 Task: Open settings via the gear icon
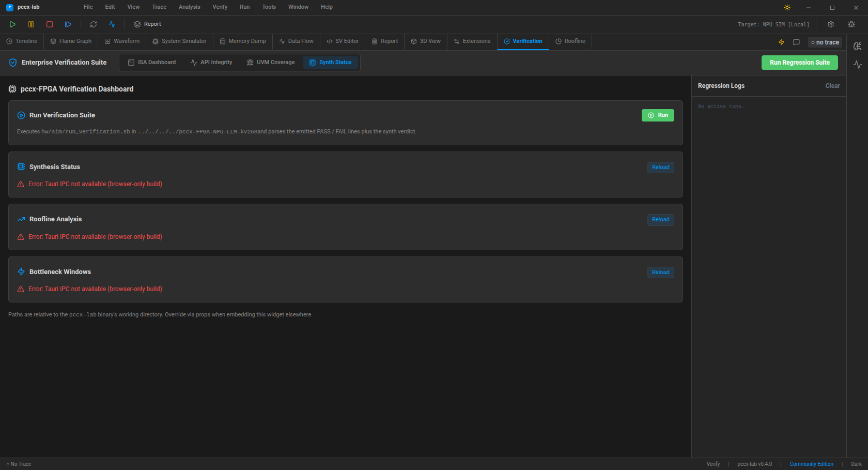pyautogui.click(x=831, y=24)
